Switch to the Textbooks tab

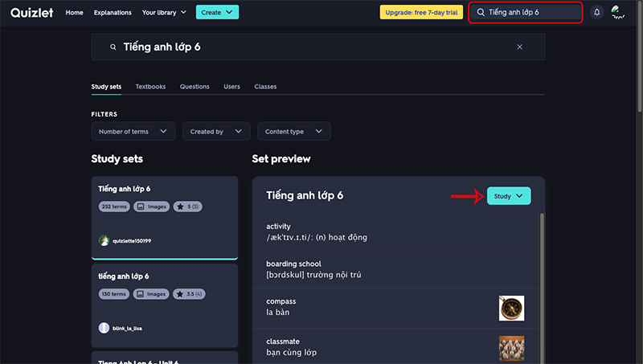coord(150,87)
